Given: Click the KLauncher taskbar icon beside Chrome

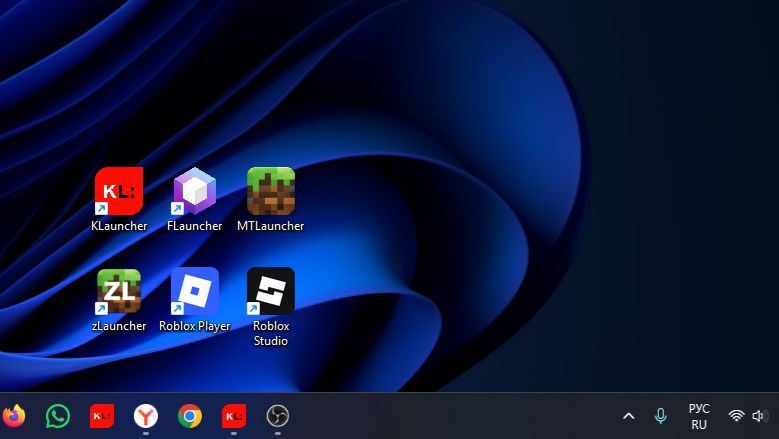Looking at the screenshot, I should [x=234, y=416].
